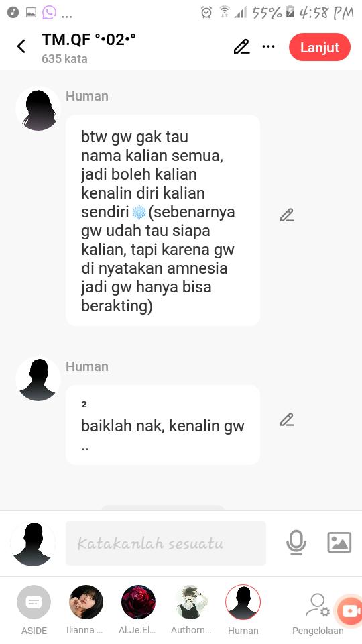Edit the story title with pencil icon

pyautogui.click(x=242, y=47)
